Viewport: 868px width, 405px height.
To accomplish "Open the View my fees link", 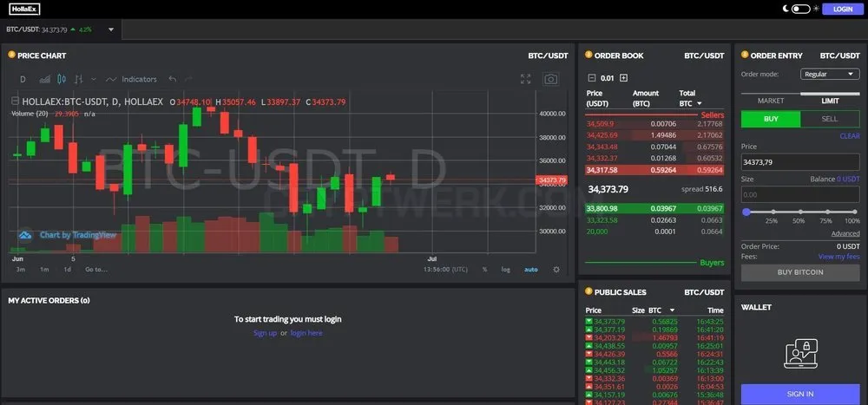I will coord(839,257).
